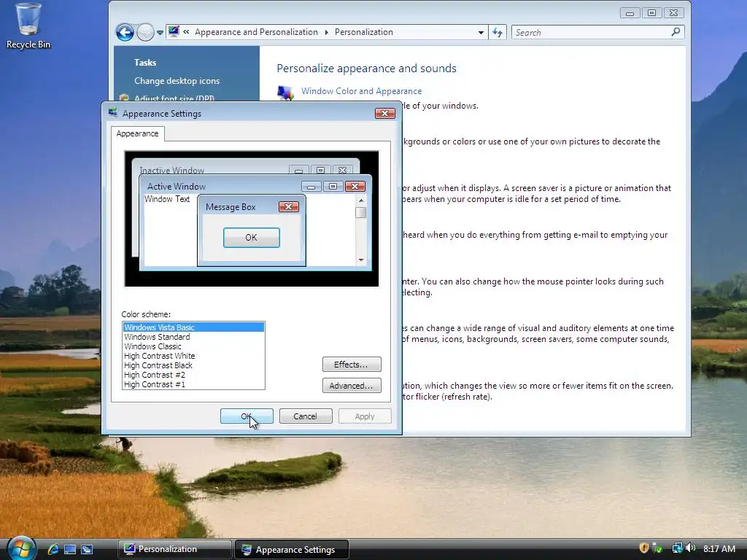747x560 pixels.
Task: Cancel the Appearance Settings dialog
Action: pyautogui.click(x=306, y=416)
